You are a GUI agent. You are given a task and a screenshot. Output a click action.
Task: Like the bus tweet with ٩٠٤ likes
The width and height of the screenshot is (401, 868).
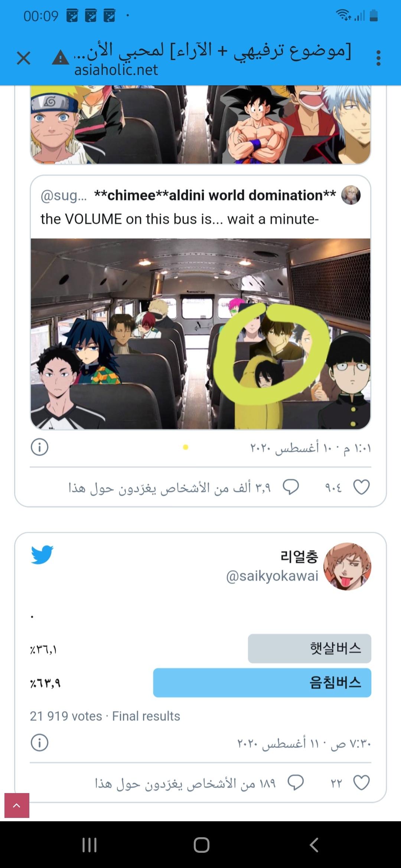pyautogui.click(x=361, y=487)
